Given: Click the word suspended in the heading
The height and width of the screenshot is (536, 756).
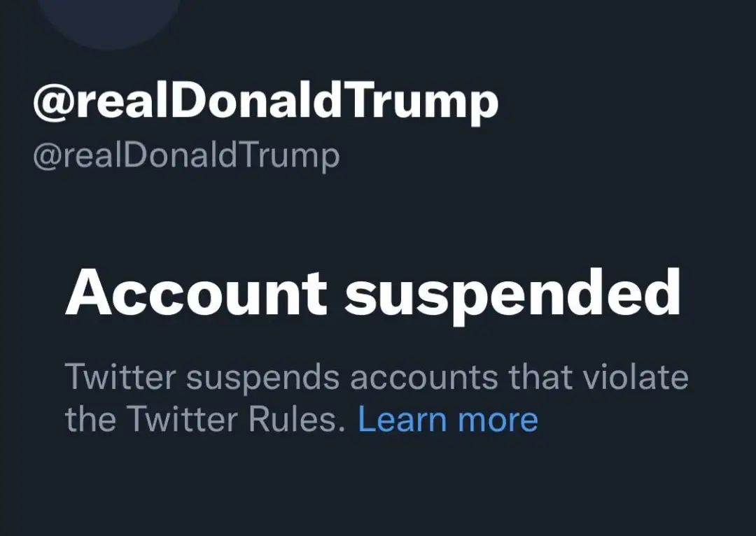Looking at the screenshot, I should point(512,293).
